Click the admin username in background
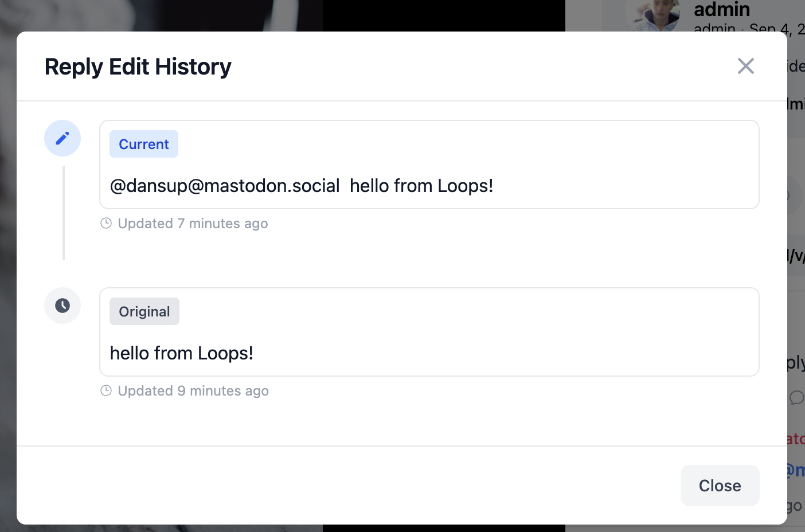 721,9
